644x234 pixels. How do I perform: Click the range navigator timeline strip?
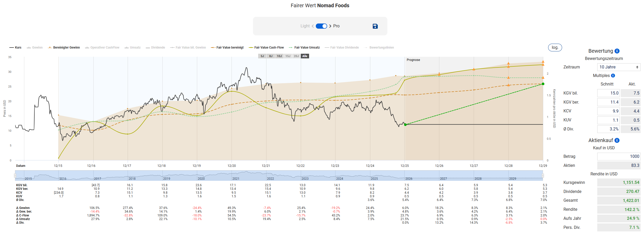pos(279,176)
